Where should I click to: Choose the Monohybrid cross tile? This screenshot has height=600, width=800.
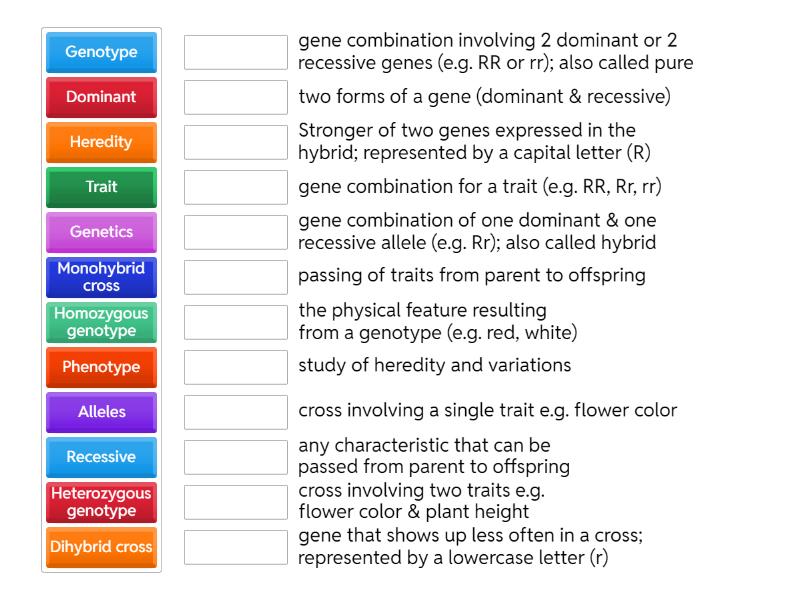[x=100, y=277]
